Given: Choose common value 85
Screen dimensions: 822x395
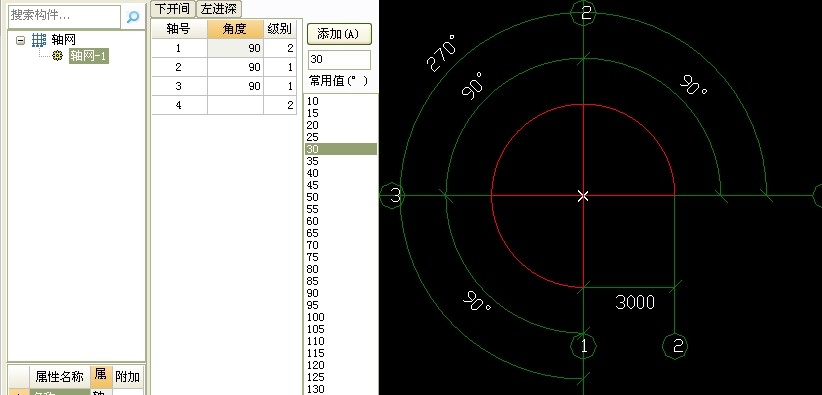Looking at the screenshot, I should pos(341,281).
